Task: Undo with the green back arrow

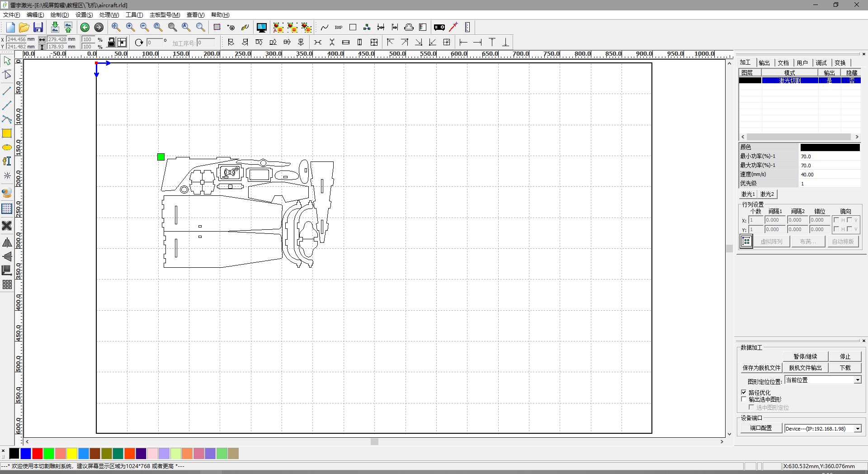Action: (85, 27)
